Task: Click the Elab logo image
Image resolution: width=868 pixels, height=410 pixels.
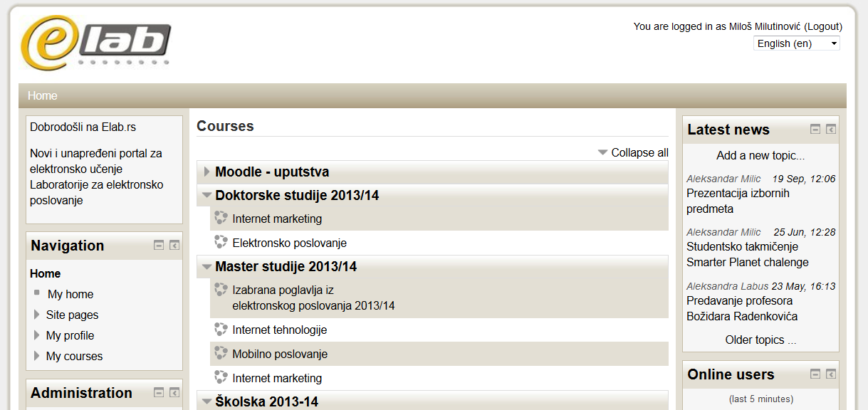Action: (96, 43)
